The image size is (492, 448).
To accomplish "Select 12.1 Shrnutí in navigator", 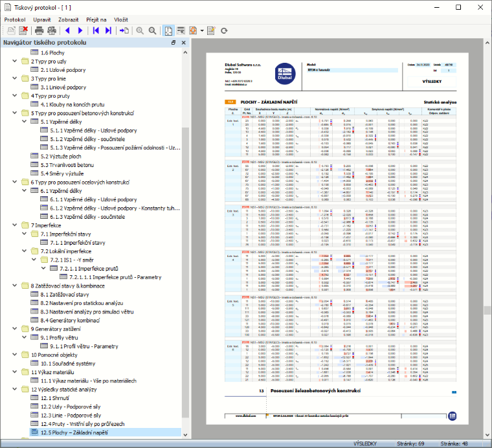I will click(55, 398).
